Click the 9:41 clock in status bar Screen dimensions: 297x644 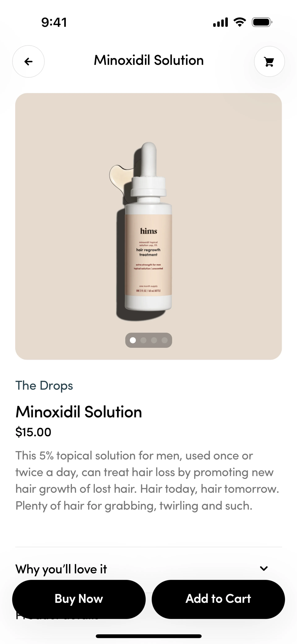tap(54, 22)
